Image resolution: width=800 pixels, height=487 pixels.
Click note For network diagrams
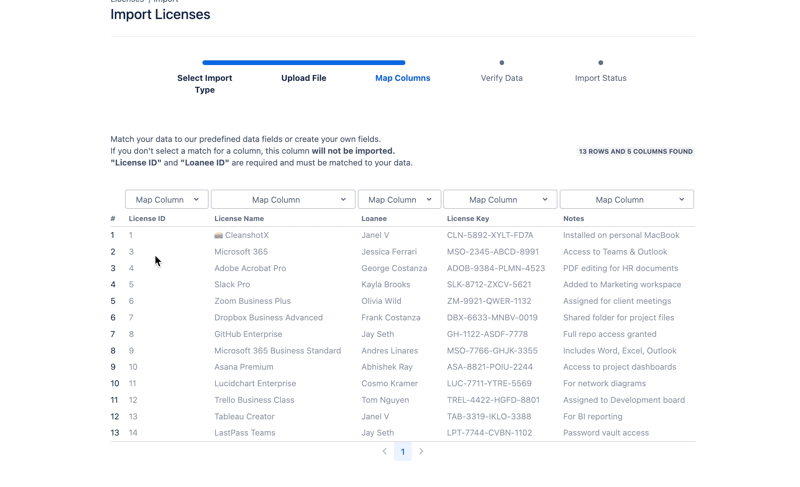(x=605, y=383)
